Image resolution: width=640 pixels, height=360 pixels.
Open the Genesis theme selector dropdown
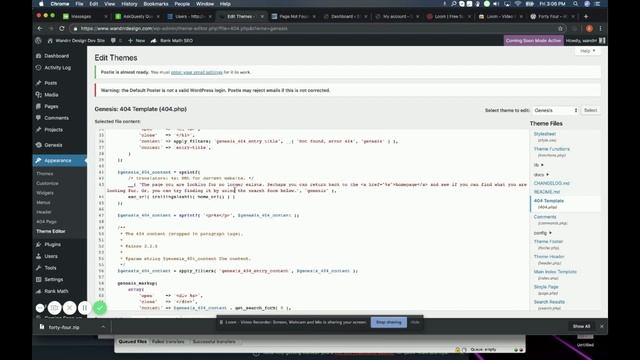556,111
